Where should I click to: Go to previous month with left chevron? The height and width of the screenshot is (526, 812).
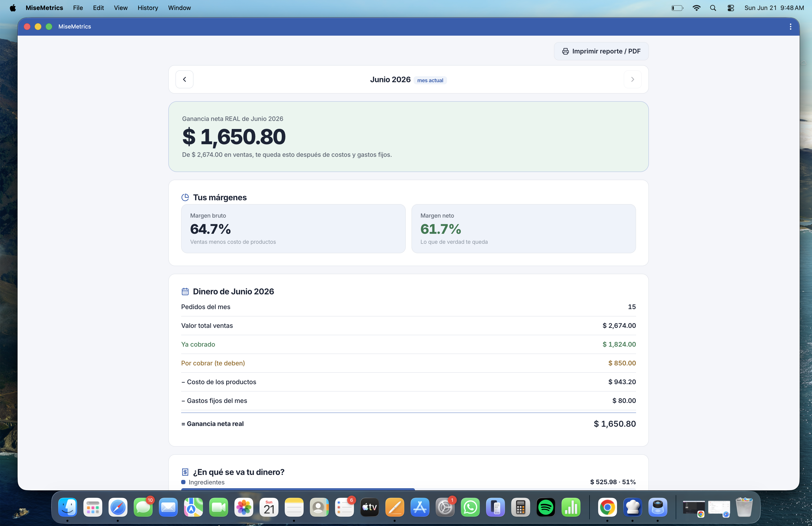click(x=184, y=79)
